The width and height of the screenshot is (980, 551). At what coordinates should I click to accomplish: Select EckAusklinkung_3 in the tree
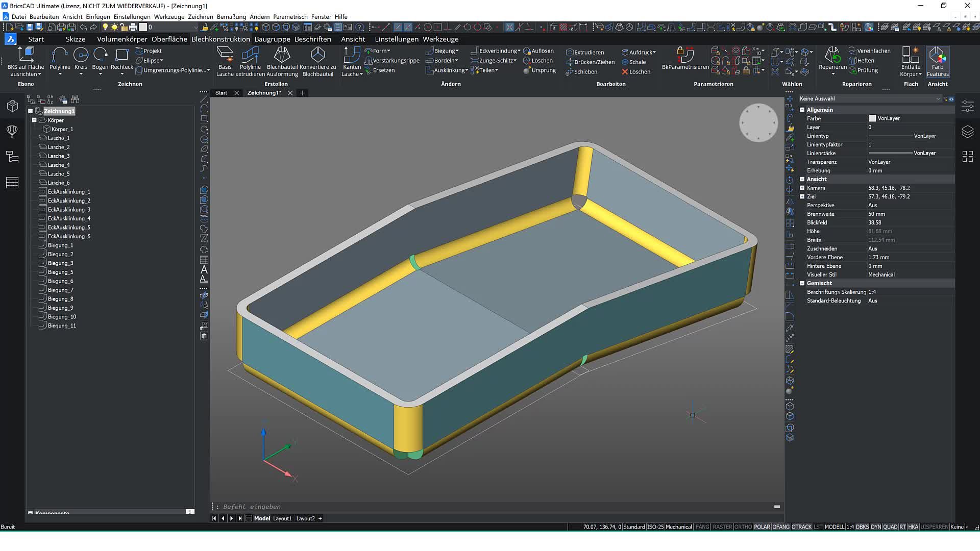pyautogui.click(x=69, y=210)
